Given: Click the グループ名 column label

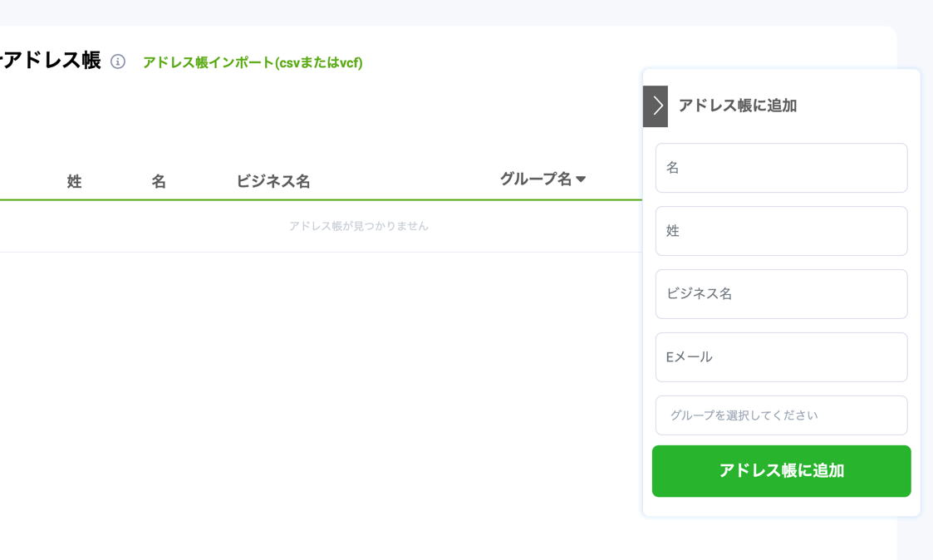Looking at the screenshot, I should pyautogui.click(x=538, y=177).
